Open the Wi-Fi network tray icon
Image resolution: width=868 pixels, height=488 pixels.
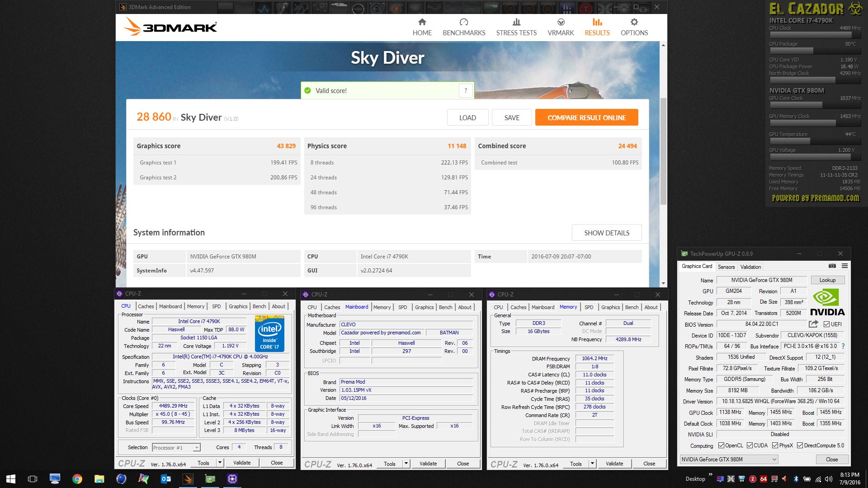818,479
